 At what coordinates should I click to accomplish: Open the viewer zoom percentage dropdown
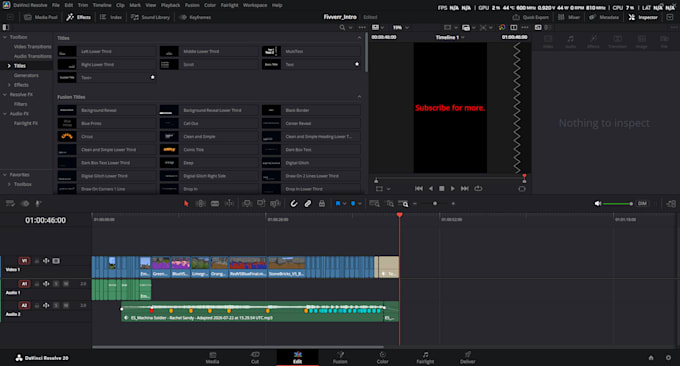point(401,27)
